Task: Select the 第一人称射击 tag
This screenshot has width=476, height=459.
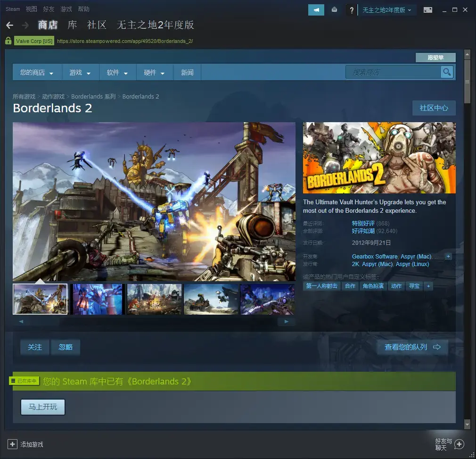Action: tap(321, 286)
